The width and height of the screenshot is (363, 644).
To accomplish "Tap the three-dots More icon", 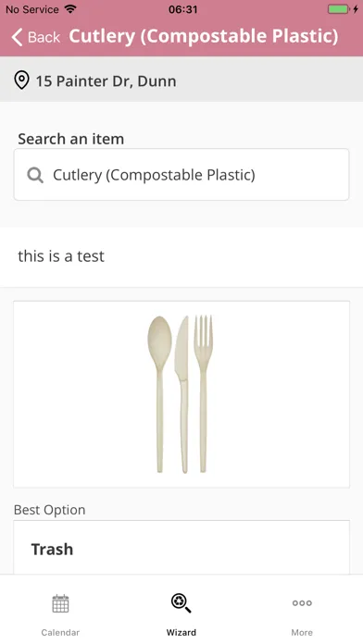I will click(302, 603).
